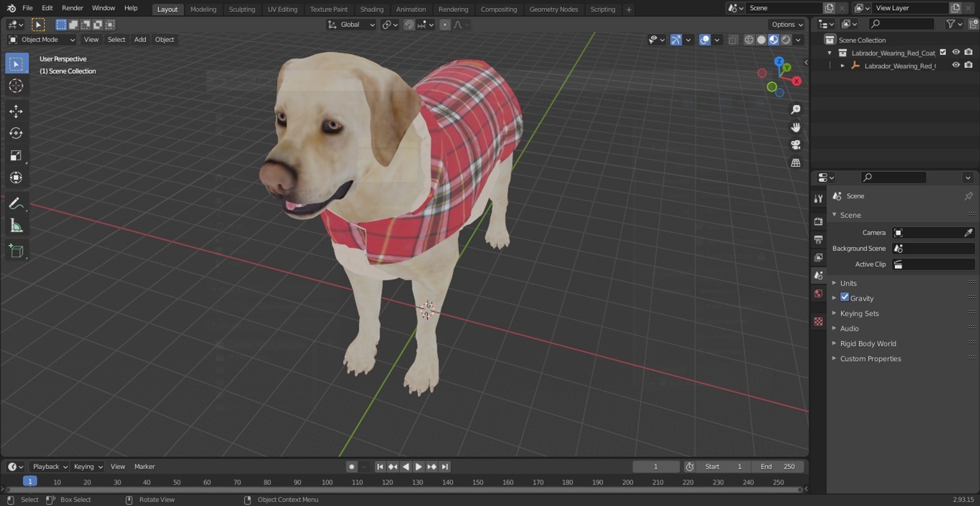The image size is (980, 506).
Task: Select the Measure tool
Action: (x=16, y=225)
